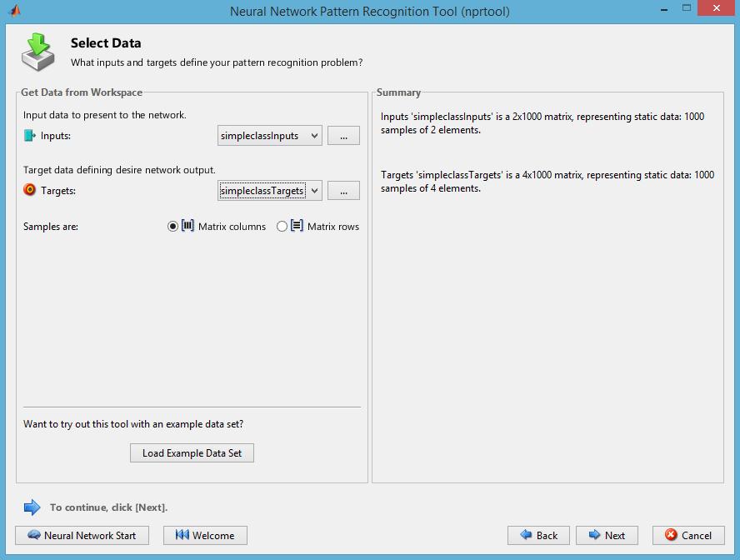Viewport: 740px width, 560px height.
Task: Click the window title 'Neural Network Pattern Recognition Tool'
Action: click(370, 12)
